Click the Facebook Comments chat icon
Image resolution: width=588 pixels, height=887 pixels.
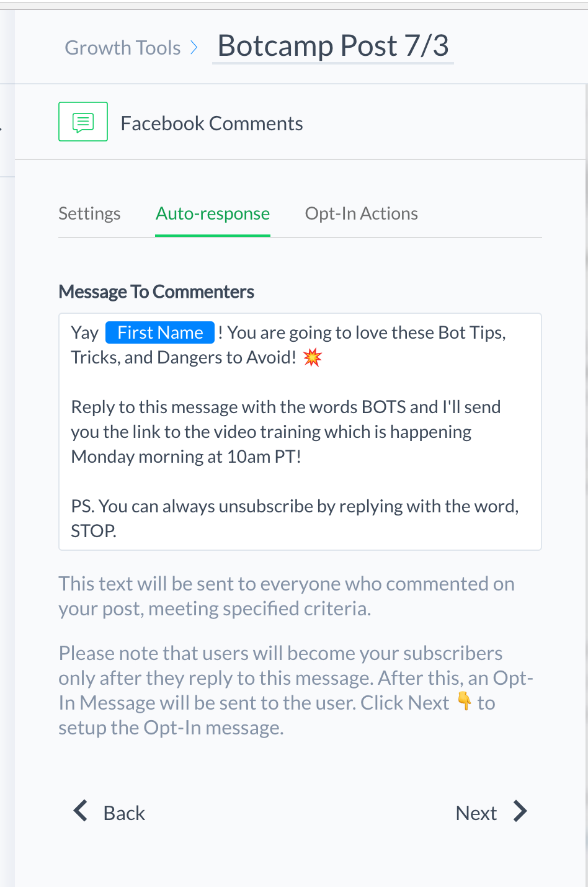tap(83, 122)
